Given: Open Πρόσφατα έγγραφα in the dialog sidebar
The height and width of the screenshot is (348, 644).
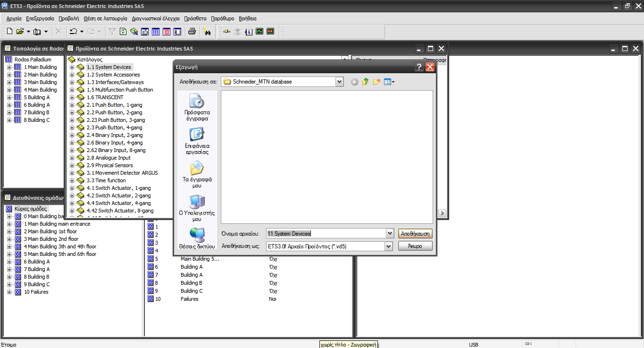Looking at the screenshot, I should pyautogui.click(x=197, y=108).
